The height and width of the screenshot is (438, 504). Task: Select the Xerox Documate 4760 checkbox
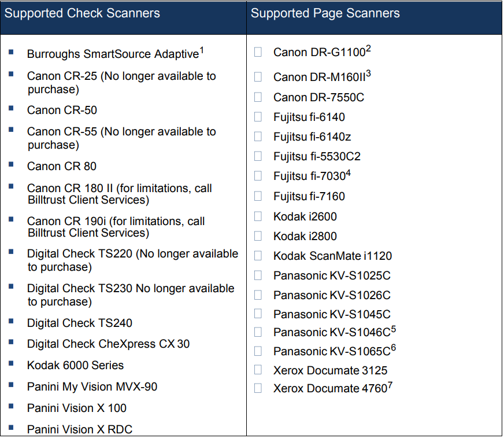pos(258,388)
